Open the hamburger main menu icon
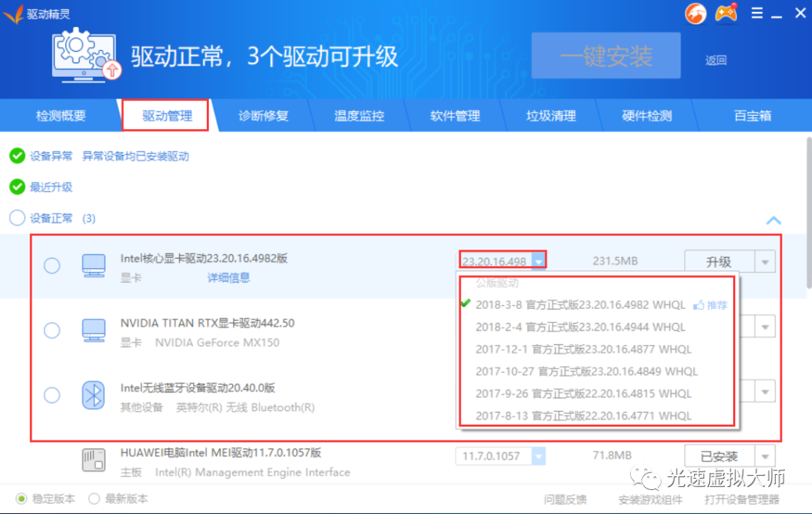 [x=756, y=13]
